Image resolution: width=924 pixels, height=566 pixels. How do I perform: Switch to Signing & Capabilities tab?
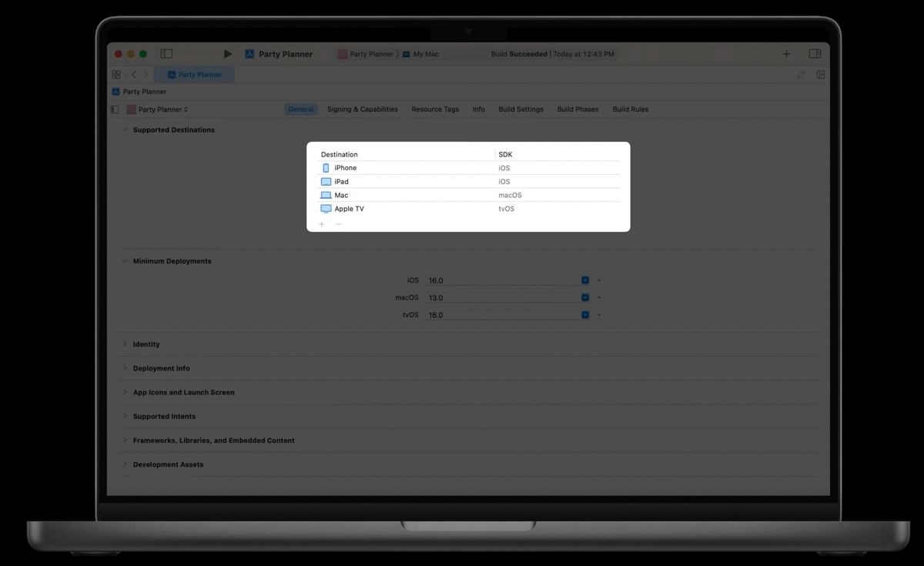click(363, 109)
